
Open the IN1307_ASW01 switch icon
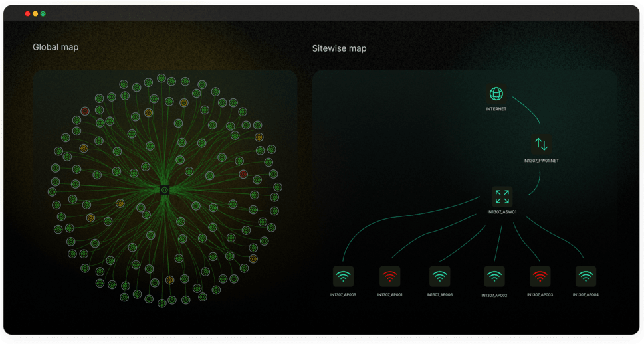coord(502,196)
